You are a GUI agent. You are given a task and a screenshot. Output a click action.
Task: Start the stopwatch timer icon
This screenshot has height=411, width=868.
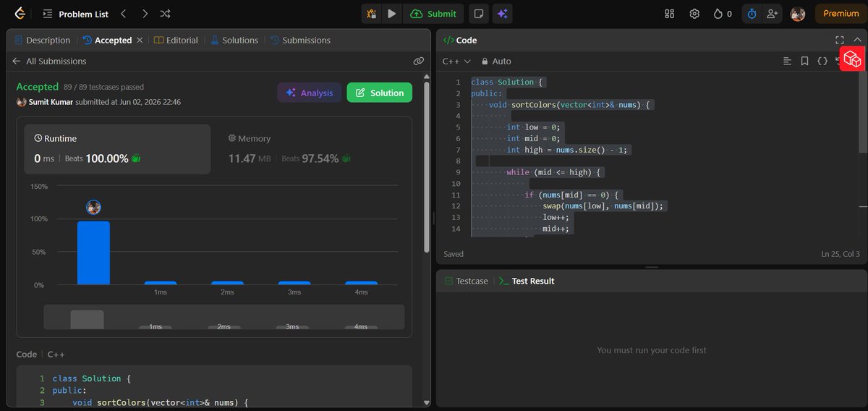[752, 14]
